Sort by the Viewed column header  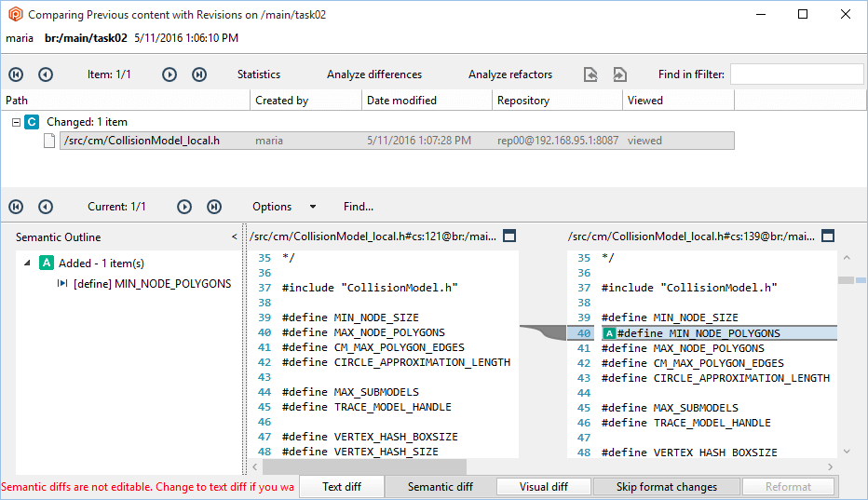click(x=679, y=101)
